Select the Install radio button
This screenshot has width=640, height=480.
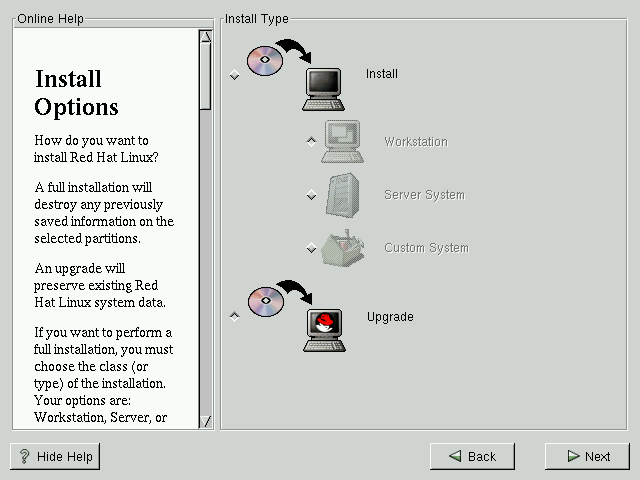[234, 75]
